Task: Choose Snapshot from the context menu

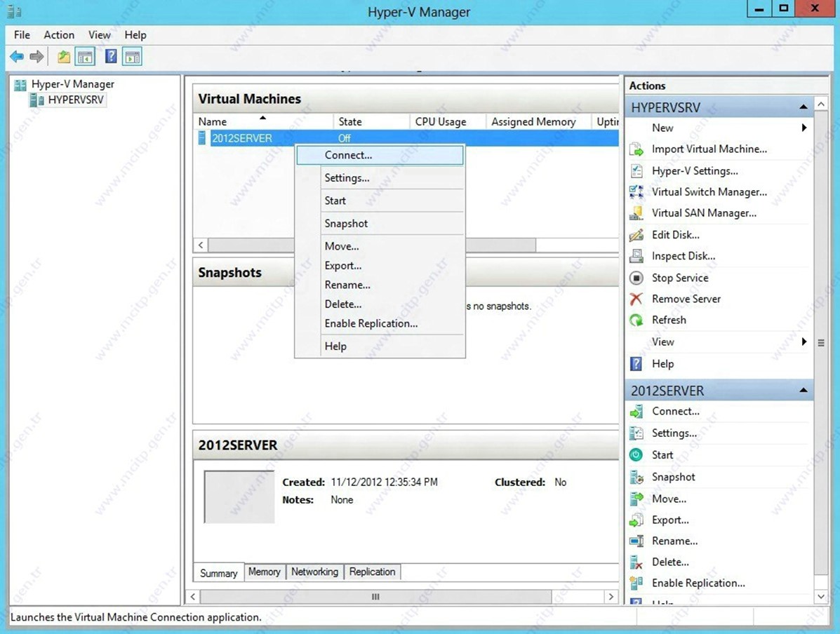Action: [x=380, y=223]
